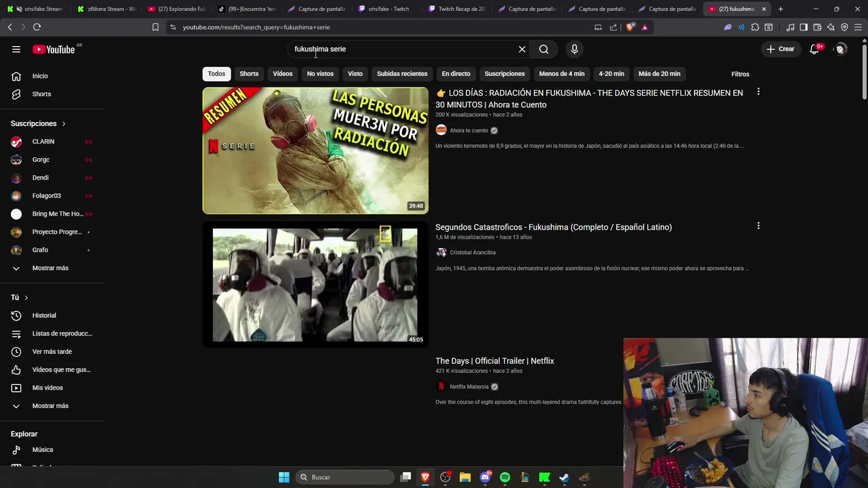Switch to the ohsifake - Twitch tab
The width and height of the screenshot is (868, 488).
388,9
